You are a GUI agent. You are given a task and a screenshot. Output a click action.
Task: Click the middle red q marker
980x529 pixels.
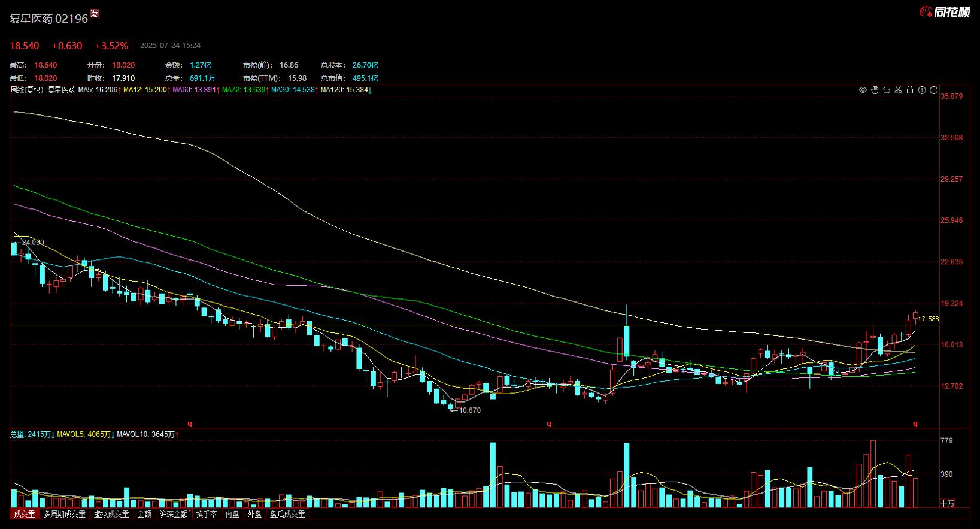point(549,423)
